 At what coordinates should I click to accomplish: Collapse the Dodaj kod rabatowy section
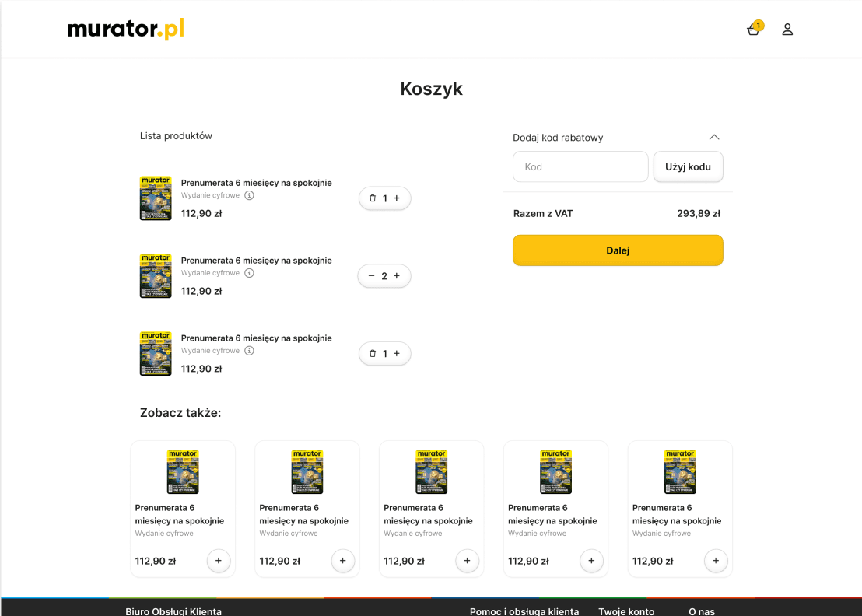(714, 137)
